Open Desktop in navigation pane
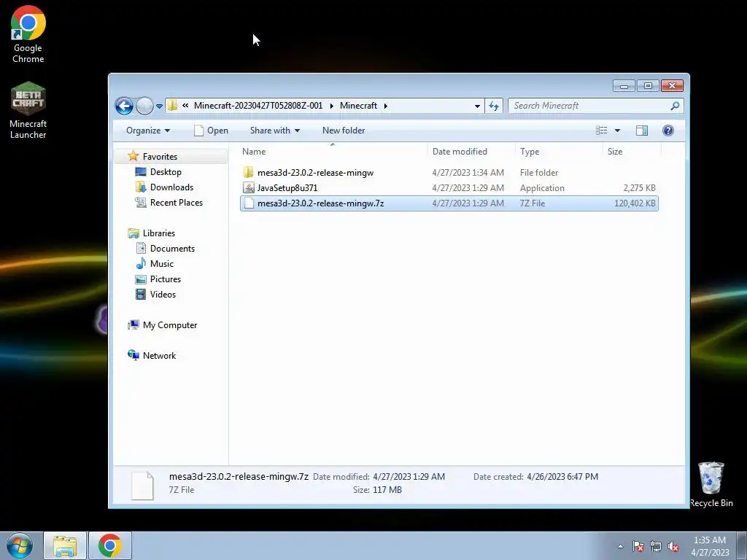Screen dimensions: 747x560 click(x=166, y=172)
